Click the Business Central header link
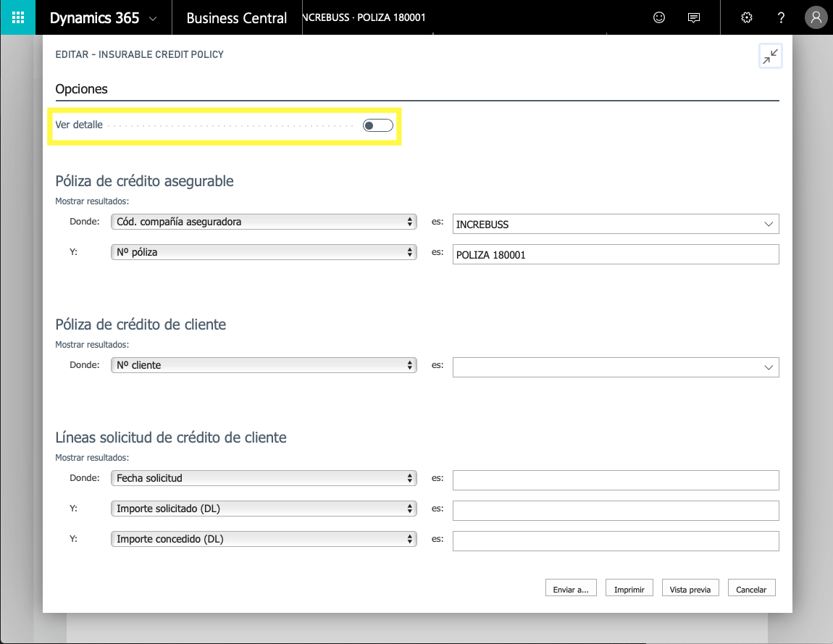 point(236,18)
